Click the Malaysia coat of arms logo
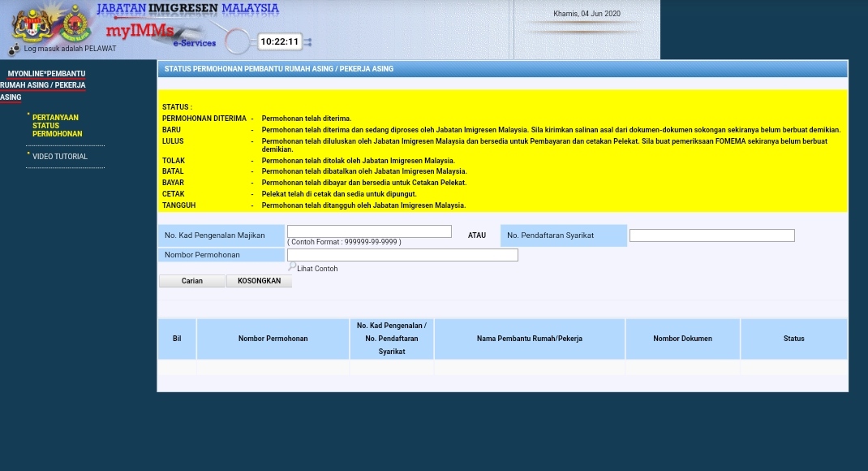 pyautogui.click(x=33, y=24)
